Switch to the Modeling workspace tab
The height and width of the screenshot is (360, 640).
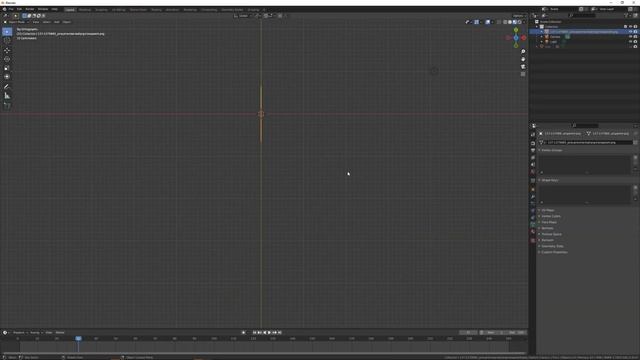(x=85, y=9)
